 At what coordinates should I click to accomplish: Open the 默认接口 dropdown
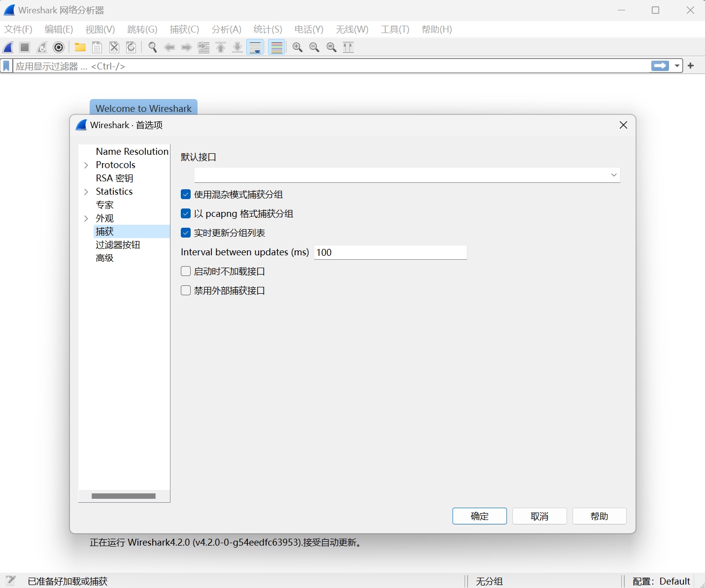(x=407, y=175)
